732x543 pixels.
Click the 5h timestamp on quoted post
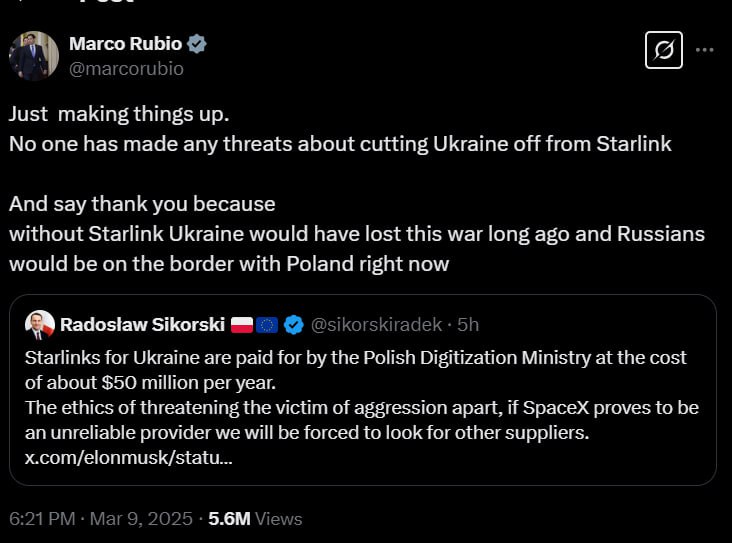[x=468, y=324]
